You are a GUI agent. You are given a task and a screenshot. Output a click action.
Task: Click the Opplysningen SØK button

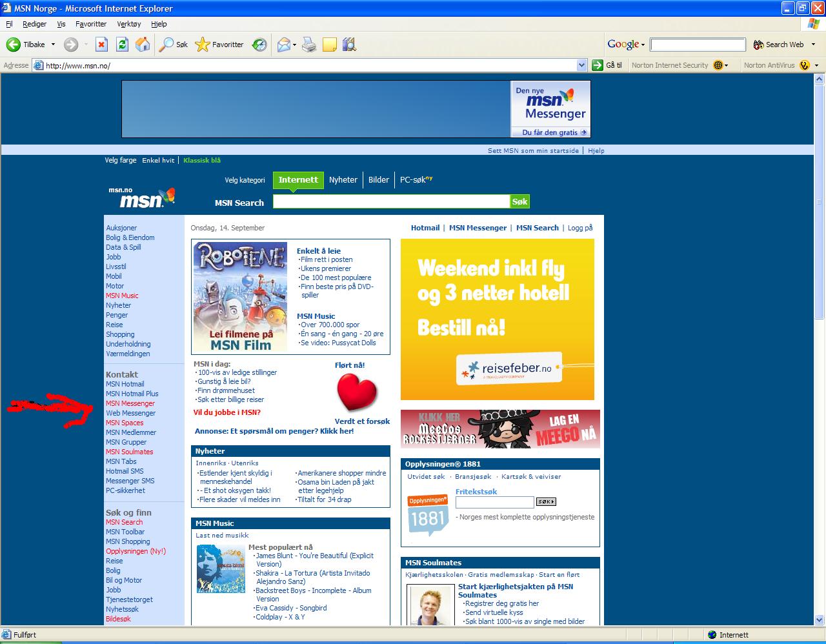(x=546, y=501)
